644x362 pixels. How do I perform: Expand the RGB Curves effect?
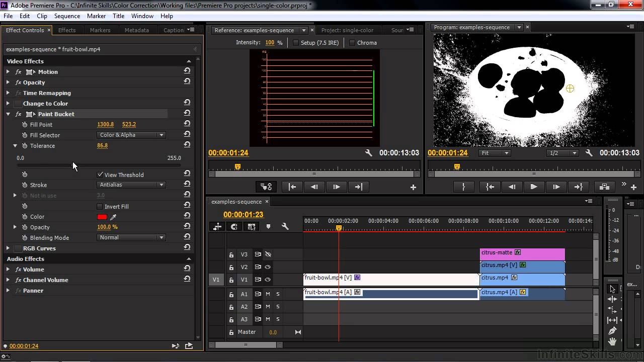pyautogui.click(x=8, y=248)
